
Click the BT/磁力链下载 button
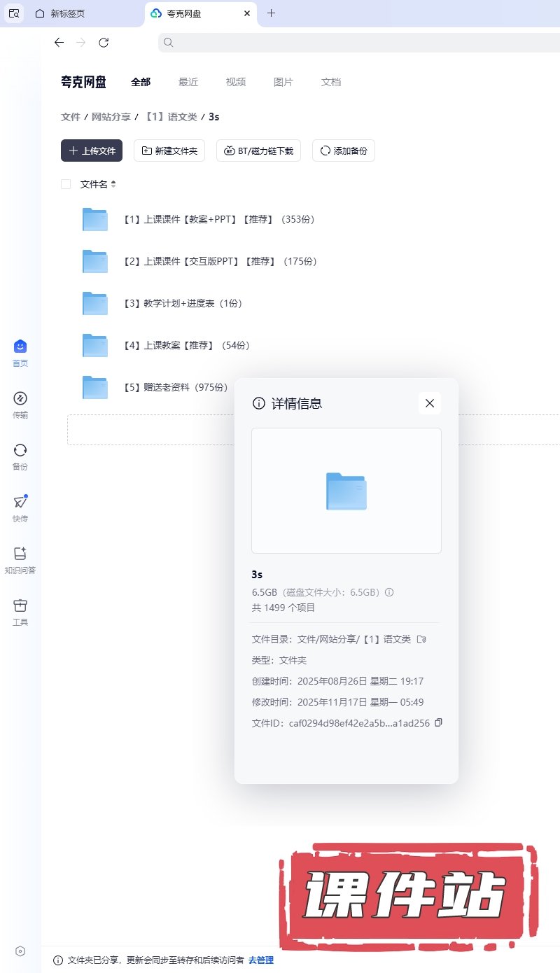(x=258, y=150)
